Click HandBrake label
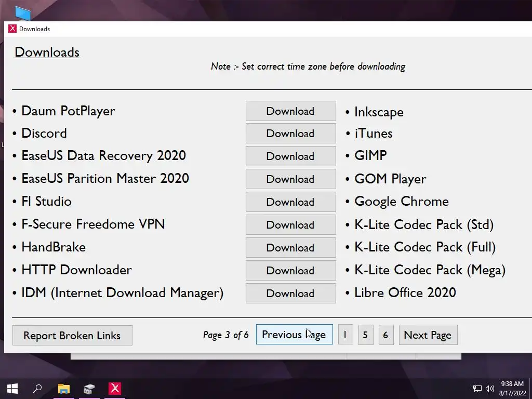 coord(54,247)
